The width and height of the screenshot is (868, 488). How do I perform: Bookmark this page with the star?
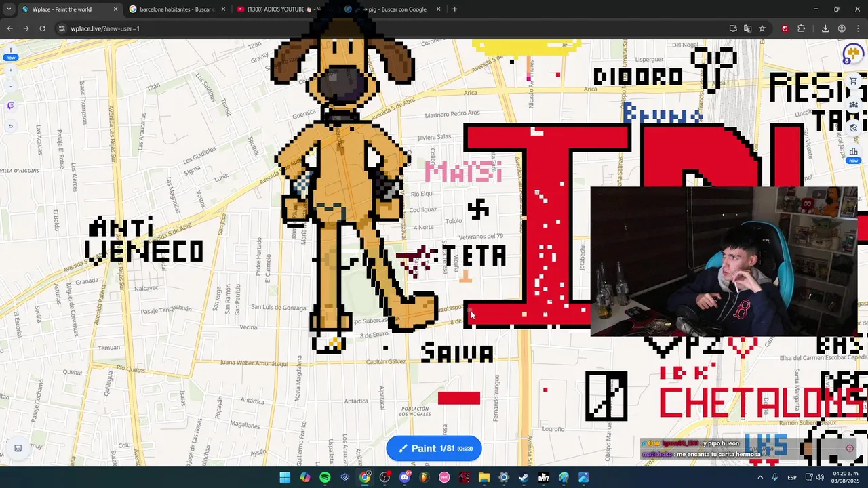tap(762, 28)
